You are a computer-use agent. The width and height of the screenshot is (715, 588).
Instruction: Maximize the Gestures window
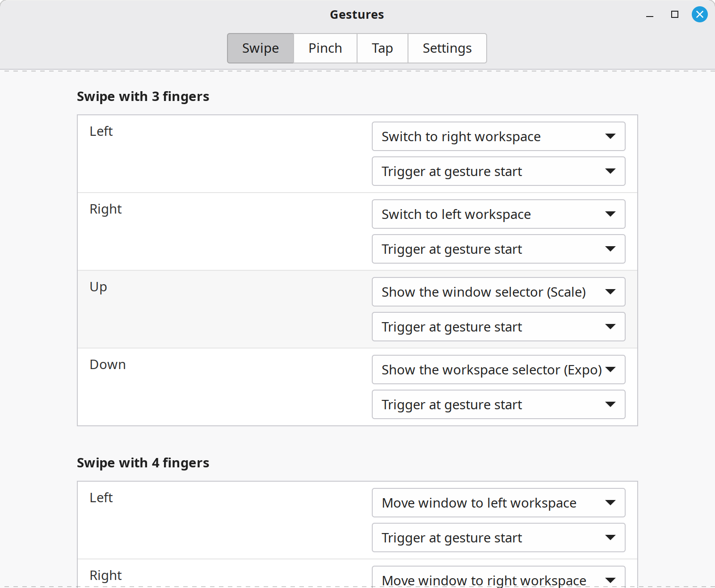coord(675,14)
